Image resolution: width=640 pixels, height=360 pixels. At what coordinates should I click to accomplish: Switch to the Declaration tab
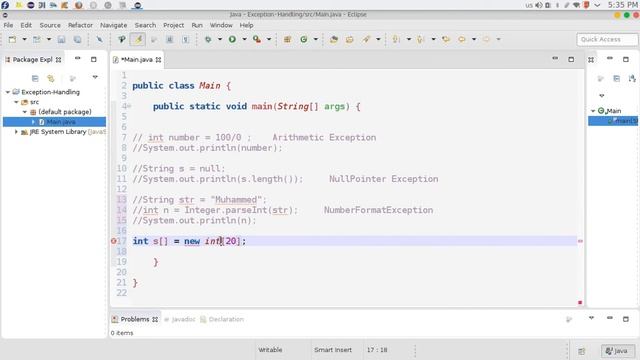[222, 319]
